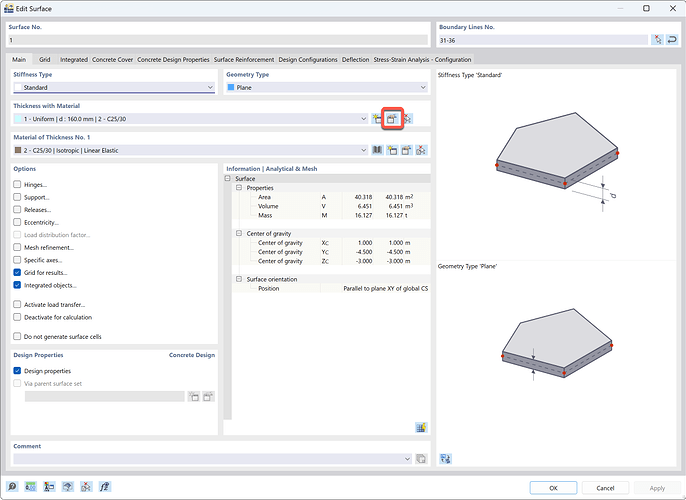Click 'Parallel to plane XY of global CS'
The height and width of the screenshot is (500, 686).
click(385, 288)
